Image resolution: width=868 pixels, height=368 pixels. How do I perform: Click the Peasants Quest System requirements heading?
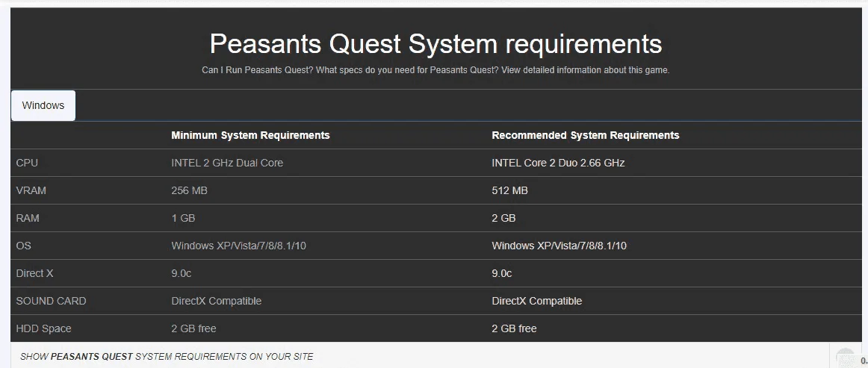coord(435,43)
